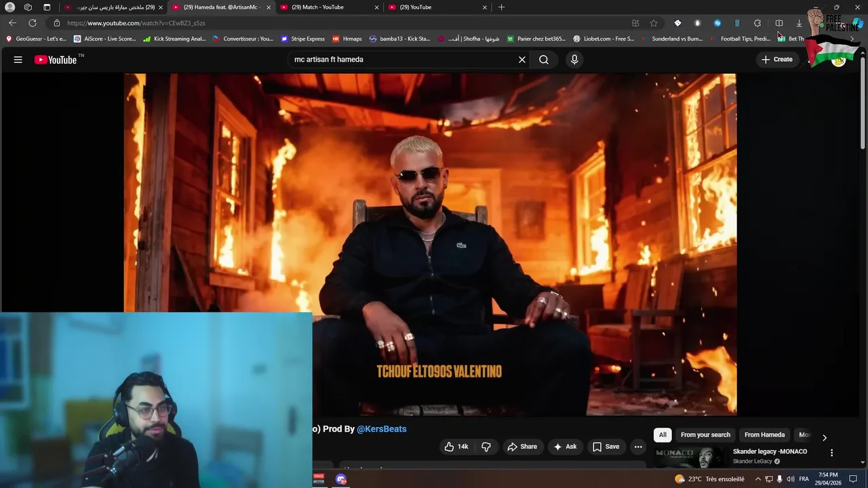This screenshot has width=868, height=488.
Task: Open the Hrmaps bookmark
Action: [x=347, y=39]
